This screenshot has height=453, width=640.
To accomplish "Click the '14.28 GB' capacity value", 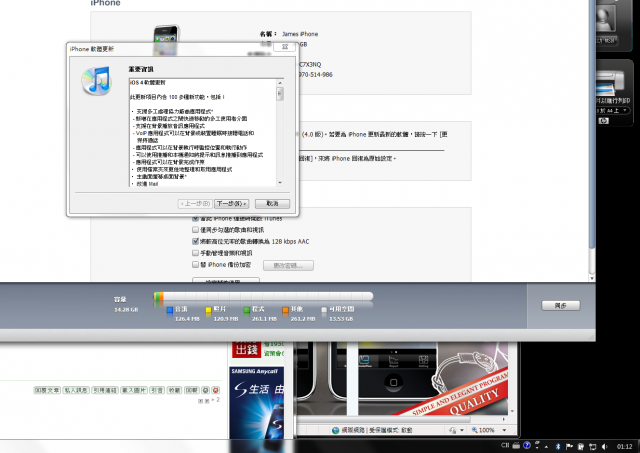I will click(x=126, y=310).
